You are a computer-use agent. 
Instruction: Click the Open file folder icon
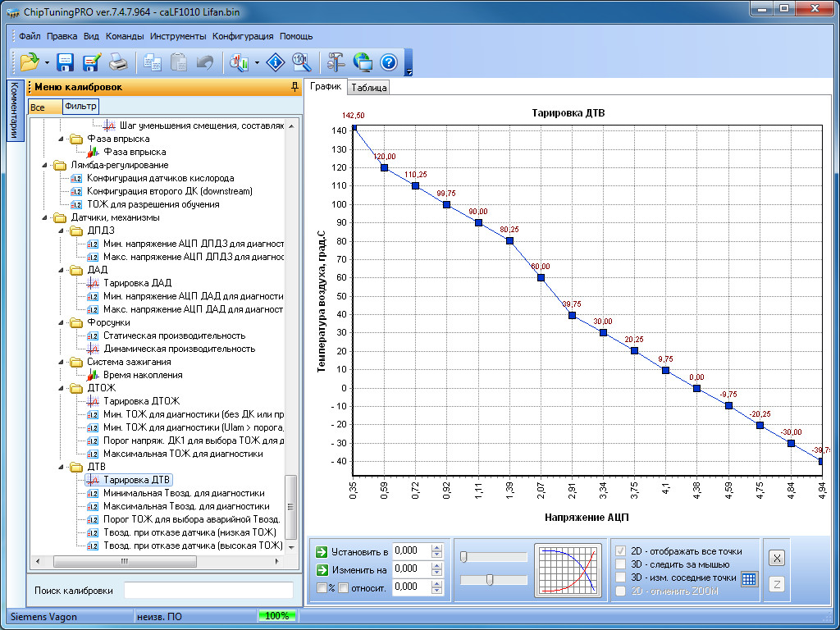[30, 62]
